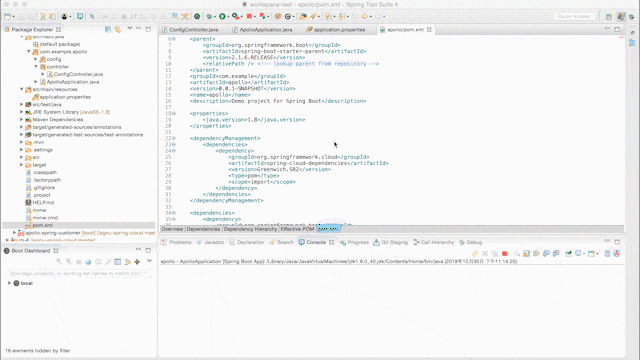Open Dependency Hierarchy tab of POM editor

(x=251, y=229)
